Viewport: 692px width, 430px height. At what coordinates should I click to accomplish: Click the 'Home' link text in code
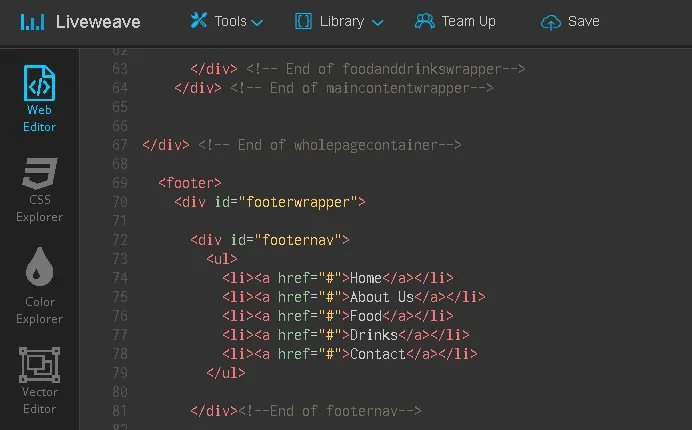click(366, 278)
